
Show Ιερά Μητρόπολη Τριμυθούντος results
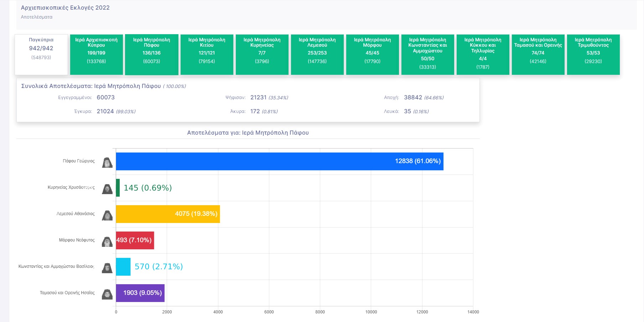pyautogui.click(x=593, y=54)
